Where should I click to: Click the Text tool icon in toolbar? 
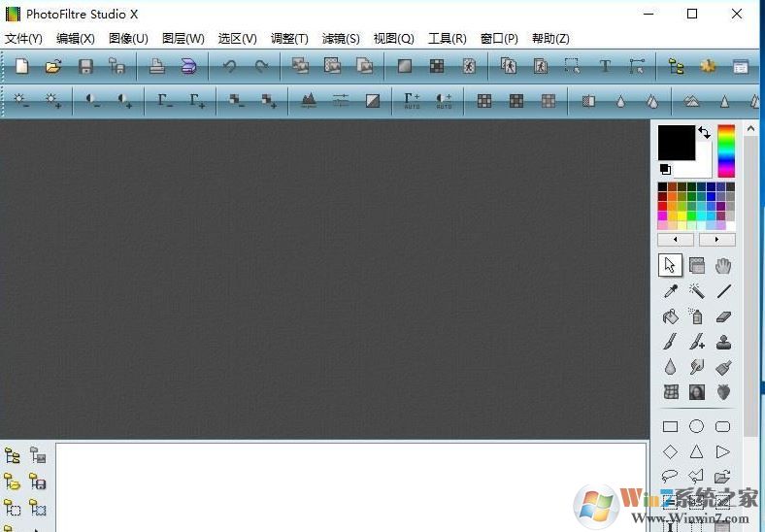pos(605,66)
